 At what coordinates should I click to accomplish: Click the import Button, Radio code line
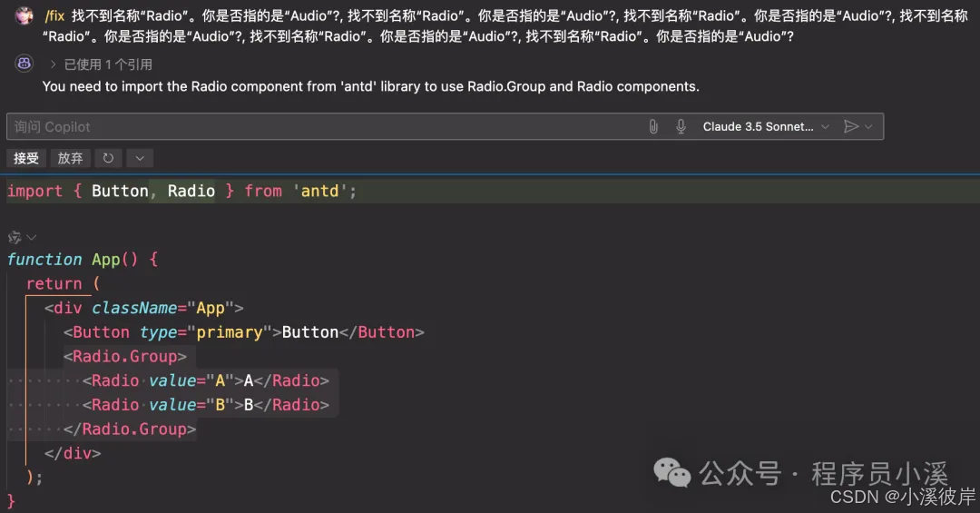point(181,191)
